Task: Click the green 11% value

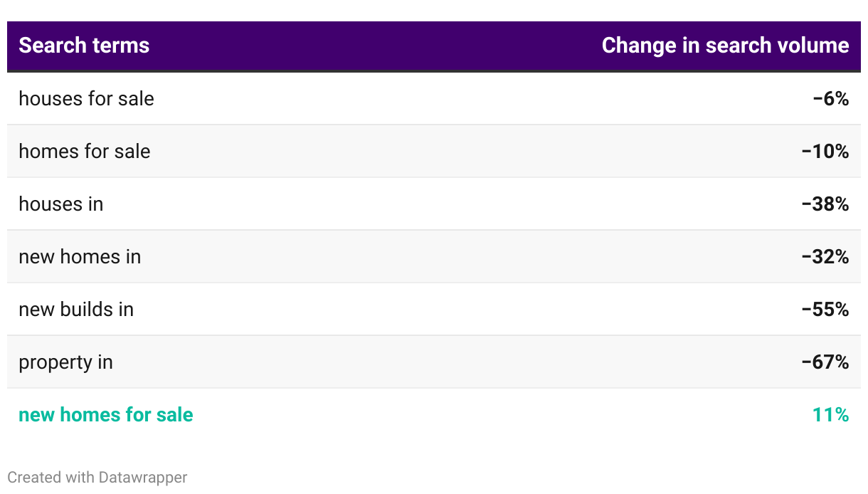Action: pyautogui.click(x=830, y=414)
